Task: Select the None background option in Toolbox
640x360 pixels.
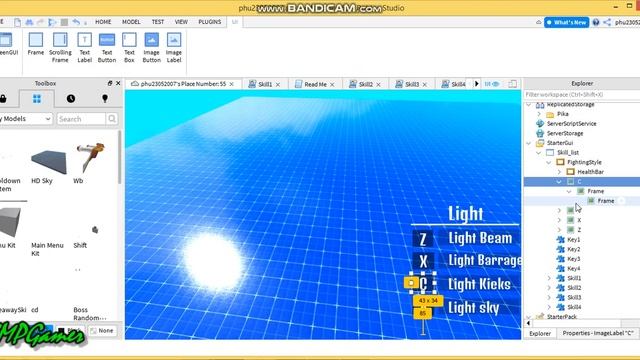Action: 102,331
